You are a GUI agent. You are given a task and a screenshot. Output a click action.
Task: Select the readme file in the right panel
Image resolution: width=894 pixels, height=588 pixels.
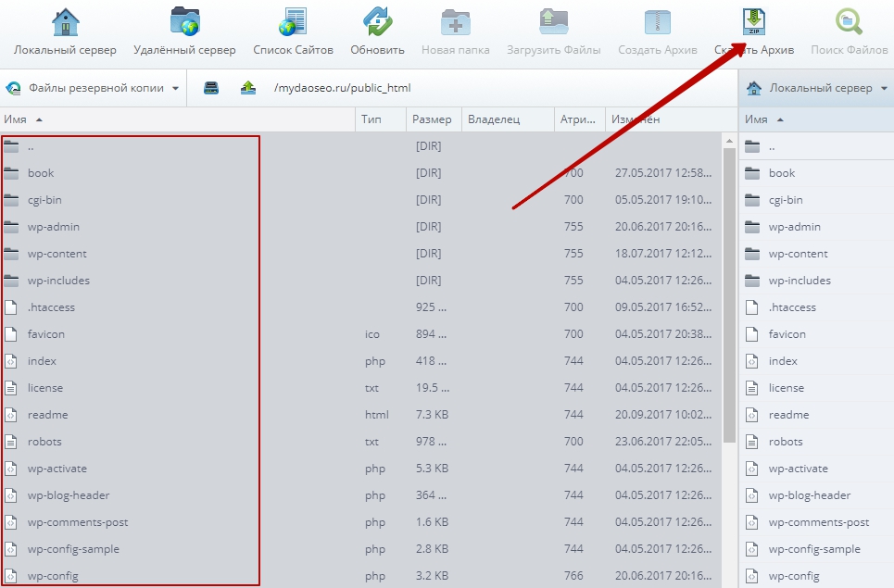point(816,415)
